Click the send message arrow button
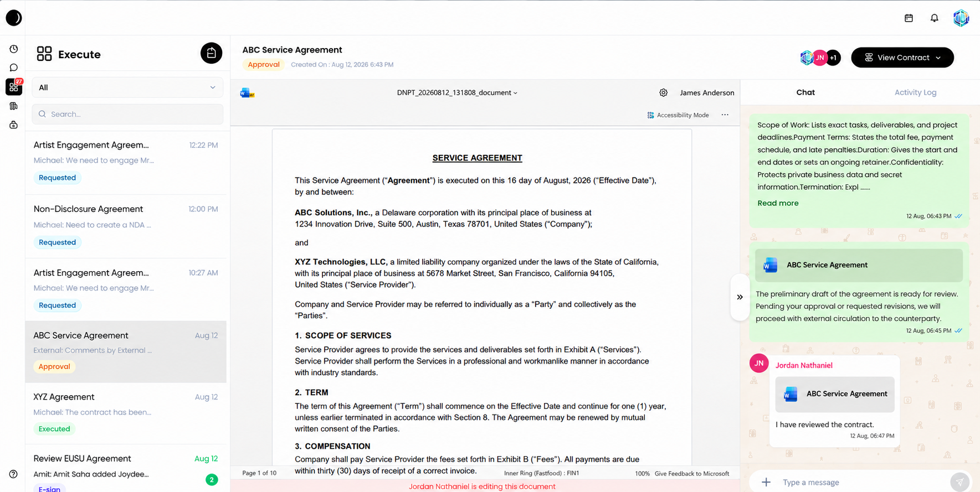The image size is (980, 492). [960, 482]
